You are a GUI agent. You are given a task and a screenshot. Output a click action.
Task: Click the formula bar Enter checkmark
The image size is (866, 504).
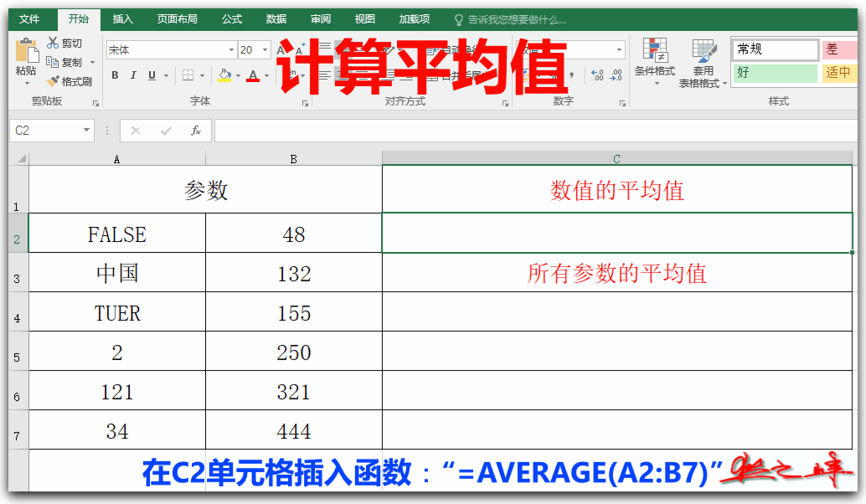pos(166,131)
